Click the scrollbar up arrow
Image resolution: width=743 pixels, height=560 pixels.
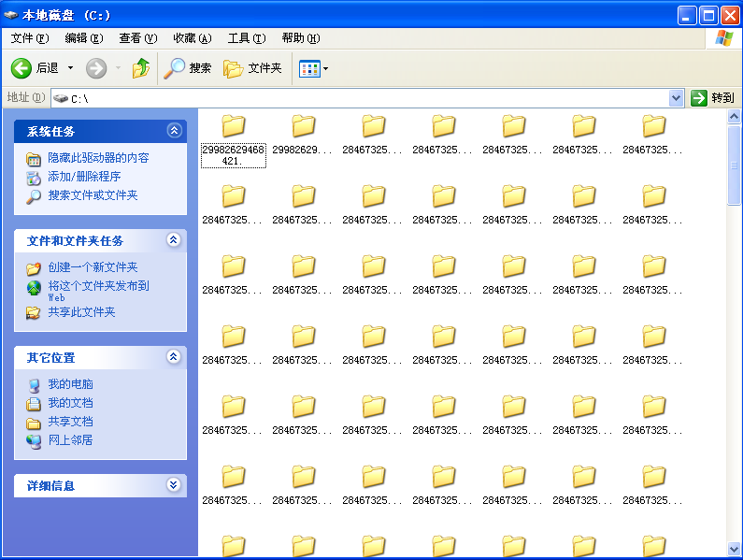pos(734,116)
